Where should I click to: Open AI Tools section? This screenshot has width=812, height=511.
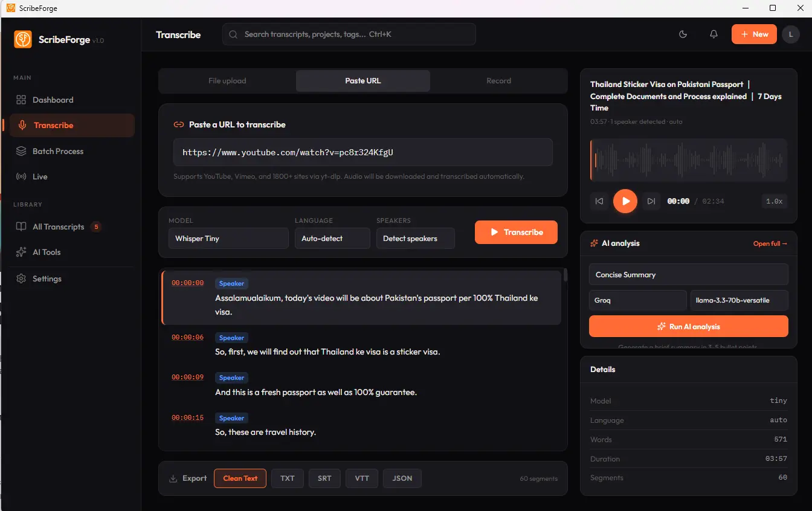click(47, 252)
